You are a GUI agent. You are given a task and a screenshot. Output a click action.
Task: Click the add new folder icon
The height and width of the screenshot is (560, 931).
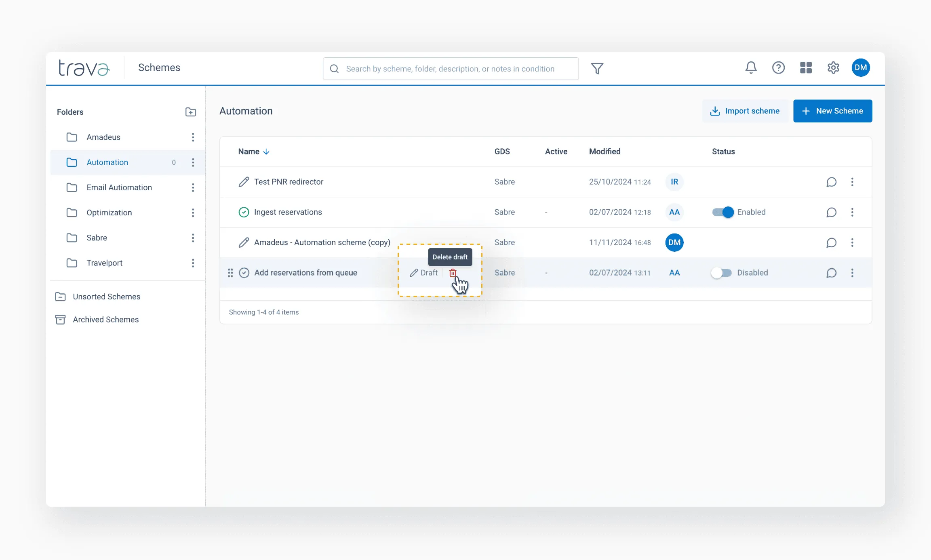coord(190,112)
